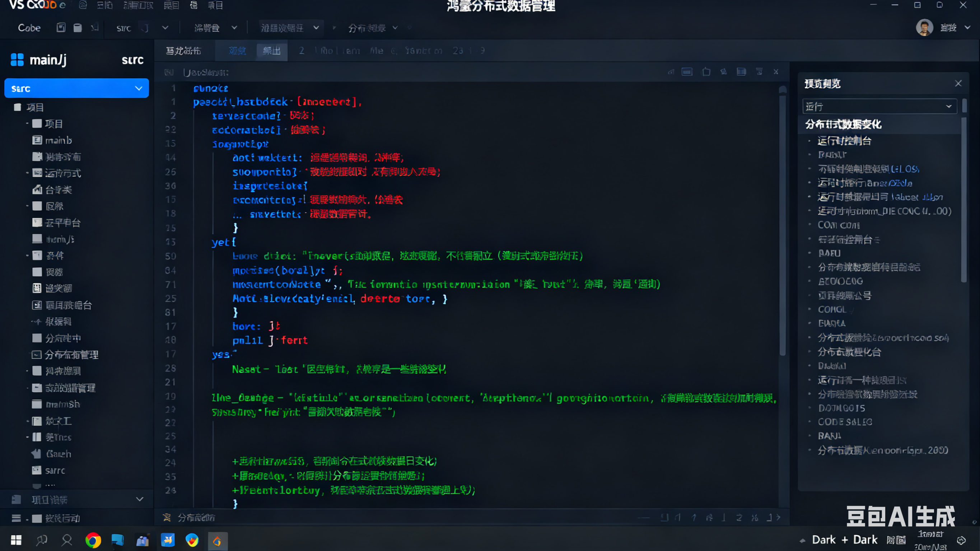The width and height of the screenshot is (980, 551).
Task: Click the main/j grid icon in sidebar header
Action: coord(17,60)
